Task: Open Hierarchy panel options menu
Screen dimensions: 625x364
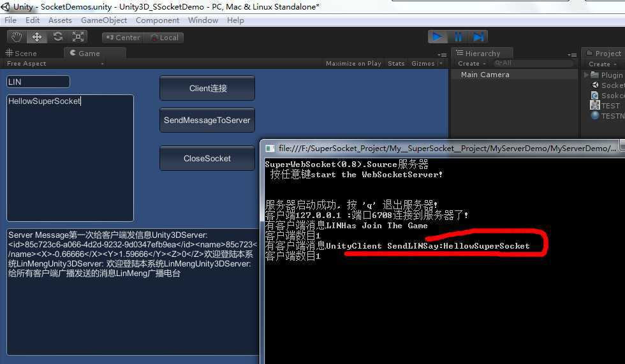Action: [x=572, y=55]
